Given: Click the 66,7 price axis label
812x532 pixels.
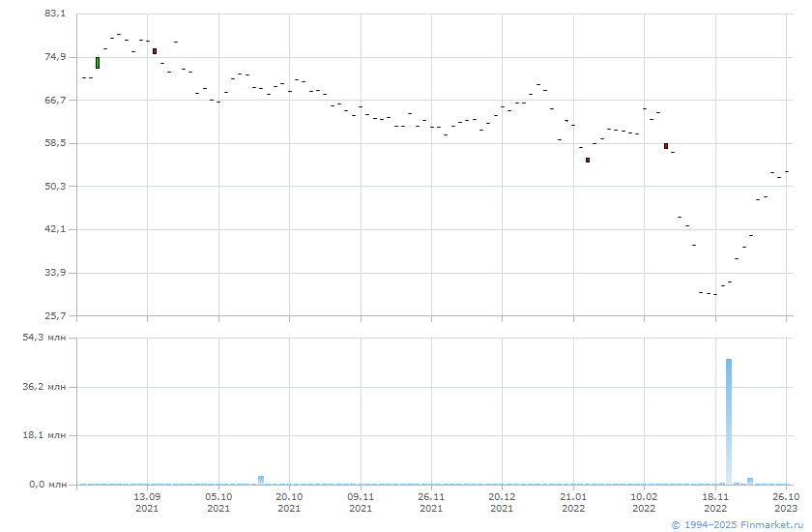Looking at the screenshot, I should (x=55, y=100).
